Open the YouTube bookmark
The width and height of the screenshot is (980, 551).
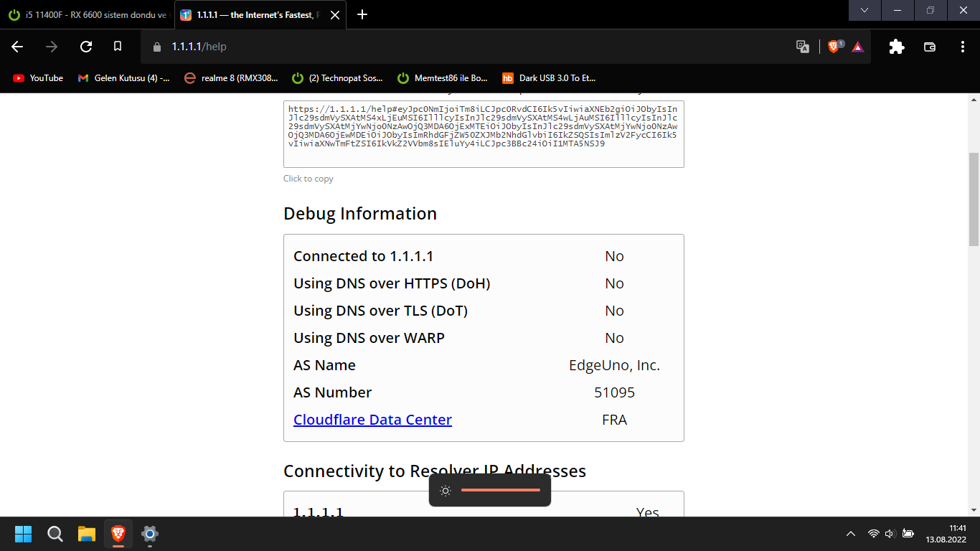point(38,78)
